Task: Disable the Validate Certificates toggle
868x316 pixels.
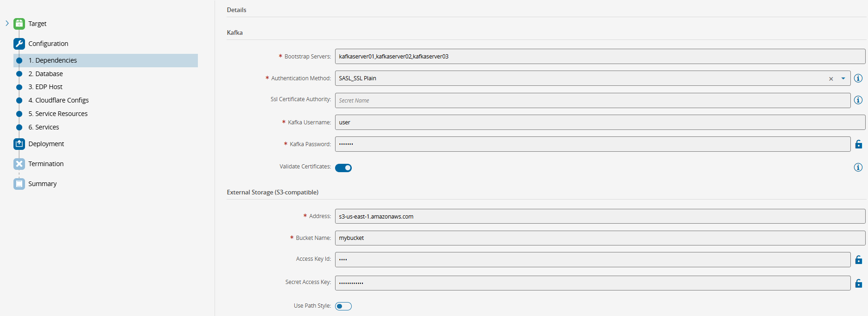Action: [x=343, y=168]
